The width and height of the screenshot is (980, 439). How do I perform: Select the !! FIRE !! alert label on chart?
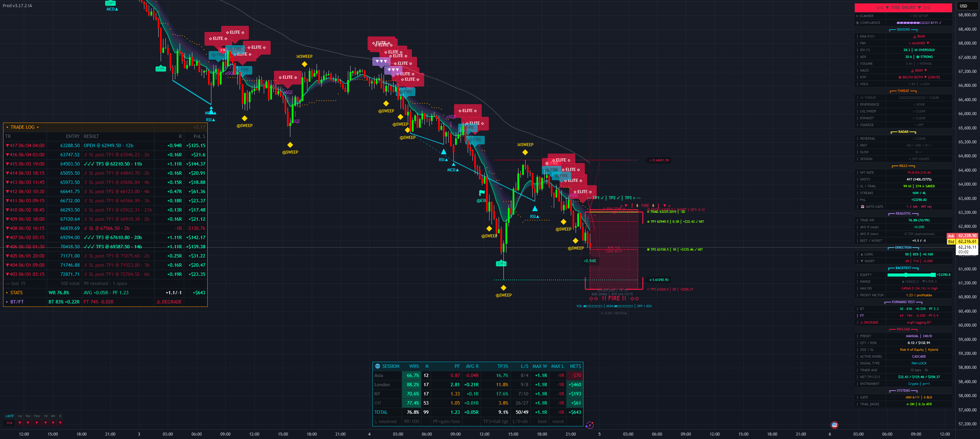tap(614, 298)
